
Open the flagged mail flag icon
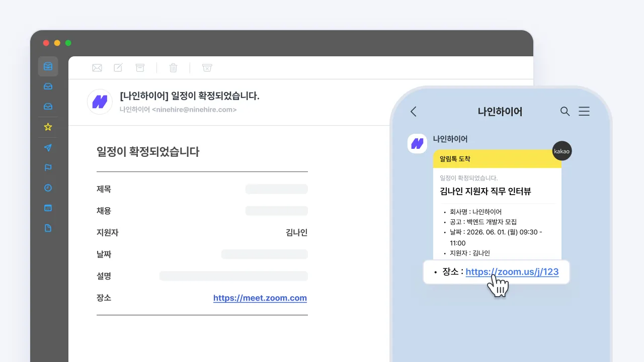[x=48, y=167]
